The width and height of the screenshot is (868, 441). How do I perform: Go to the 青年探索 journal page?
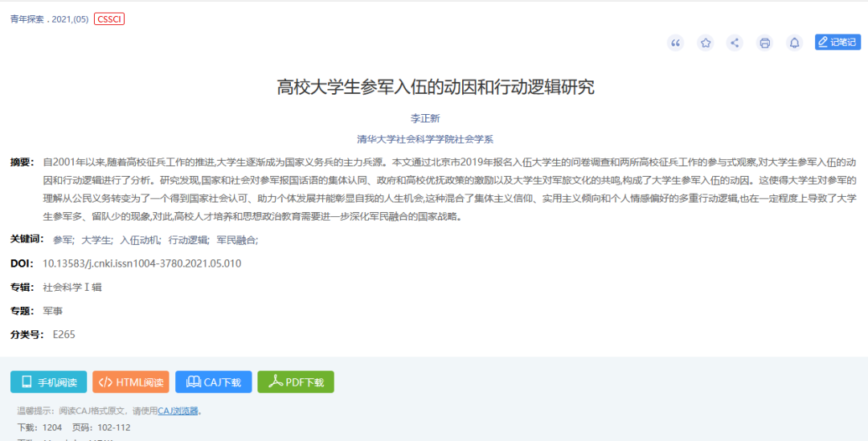pyautogui.click(x=28, y=19)
